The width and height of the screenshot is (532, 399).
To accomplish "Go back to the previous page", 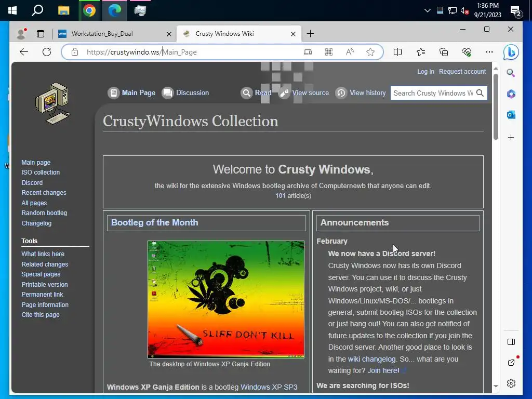I will point(24,52).
